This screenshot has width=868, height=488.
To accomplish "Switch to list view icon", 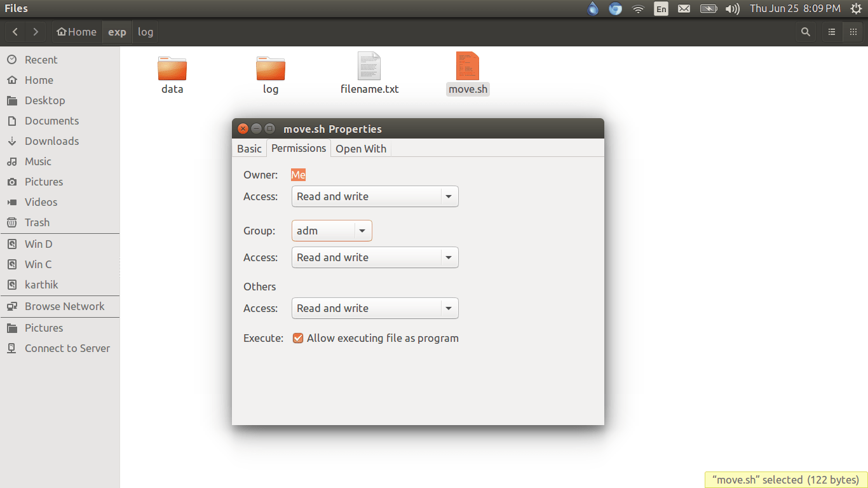I will coord(831,32).
